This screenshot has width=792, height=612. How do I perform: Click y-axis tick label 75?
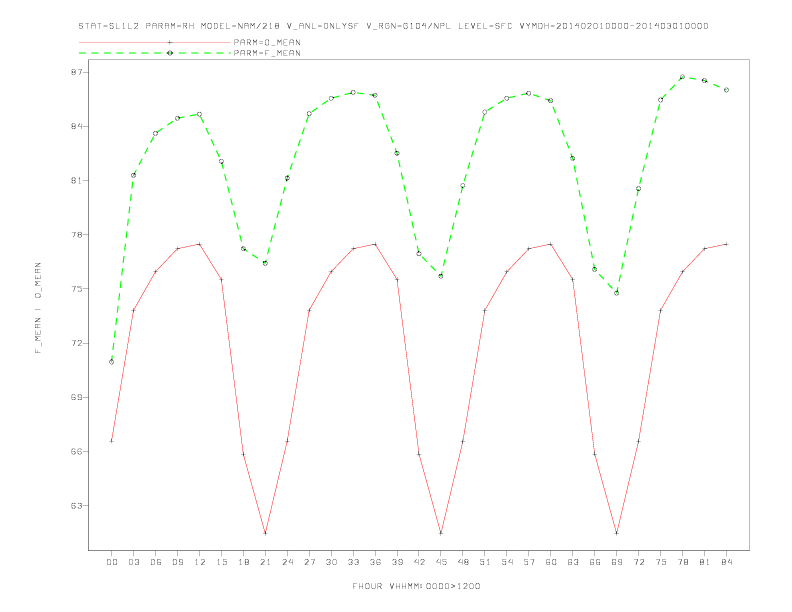[x=76, y=289]
